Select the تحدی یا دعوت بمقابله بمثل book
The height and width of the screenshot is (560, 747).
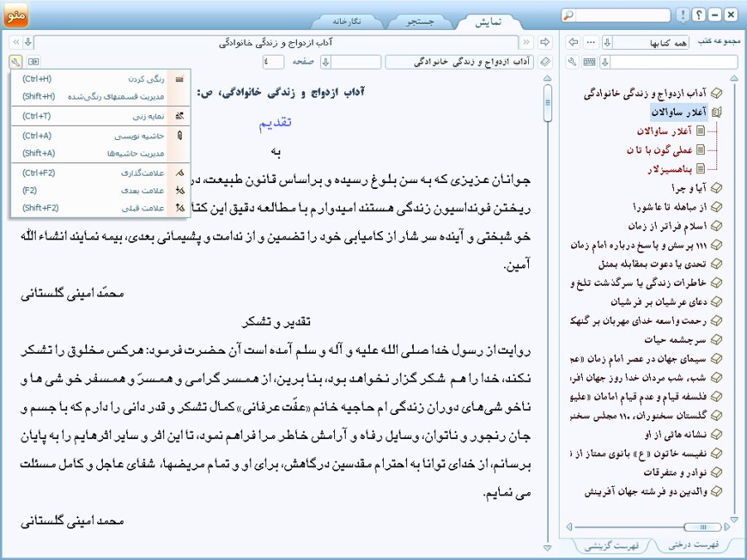pyautogui.click(x=652, y=263)
